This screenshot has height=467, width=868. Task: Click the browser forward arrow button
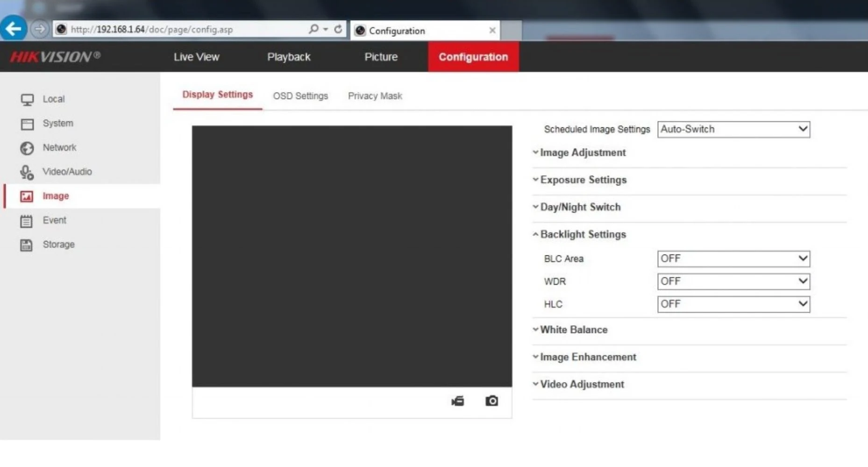coord(40,29)
